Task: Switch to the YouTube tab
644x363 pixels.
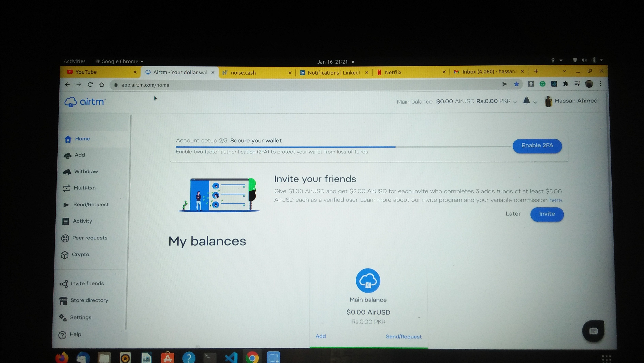Action: coord(100,72)
